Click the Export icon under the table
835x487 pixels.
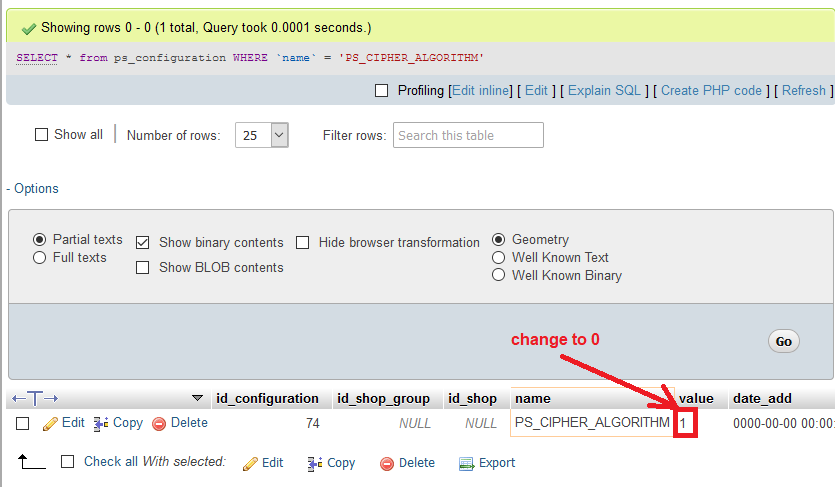(466, 464)
